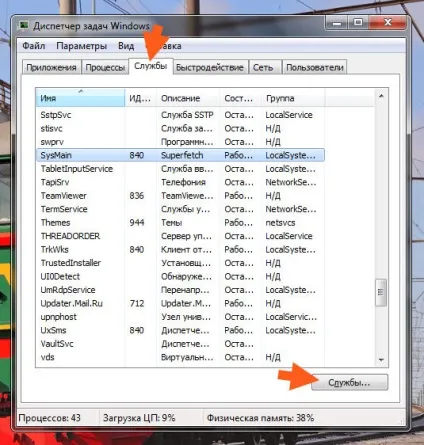The width and height of the screenshot is (424, 445).
Task: Click the vertical scrollbar thumb
Action: click(381, 292)
